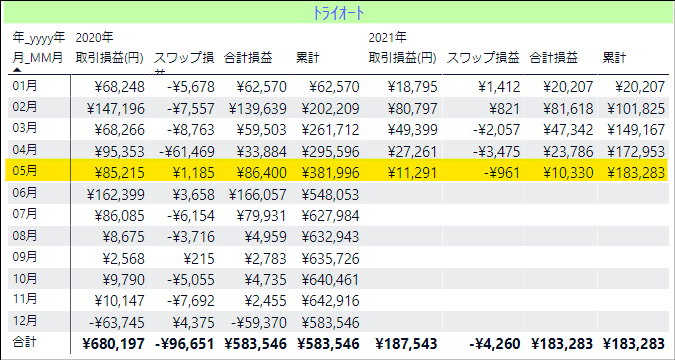Screen dimensions: 675x360
Task: Click the ¥381,996 cumulative cell
Action: [x=330, y=173]
